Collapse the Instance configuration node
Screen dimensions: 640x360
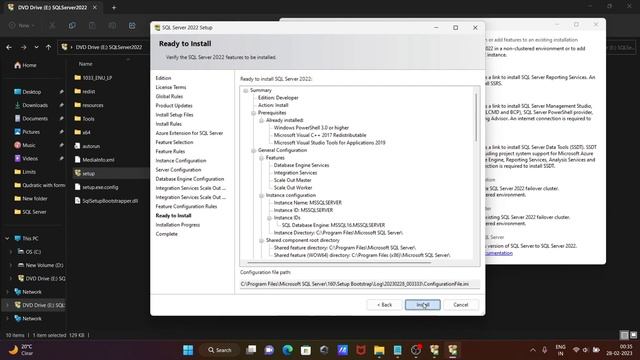click(x=262, y=196)
